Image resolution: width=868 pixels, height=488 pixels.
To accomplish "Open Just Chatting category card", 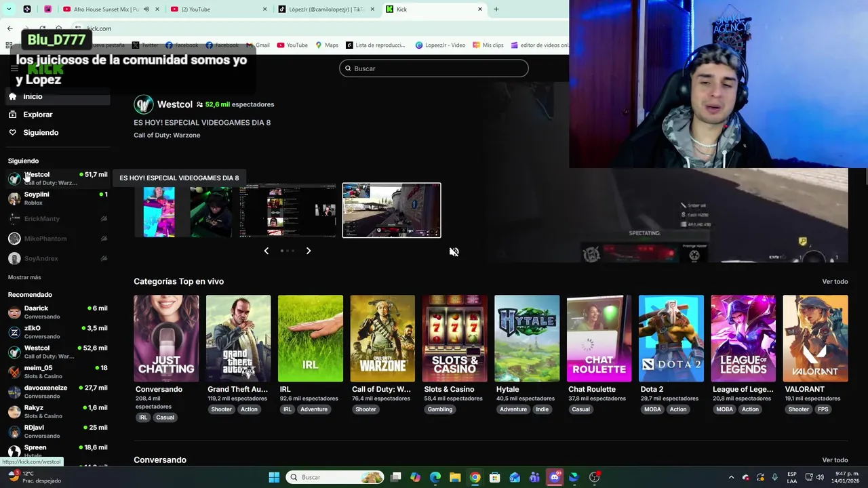I will (166, 338).
